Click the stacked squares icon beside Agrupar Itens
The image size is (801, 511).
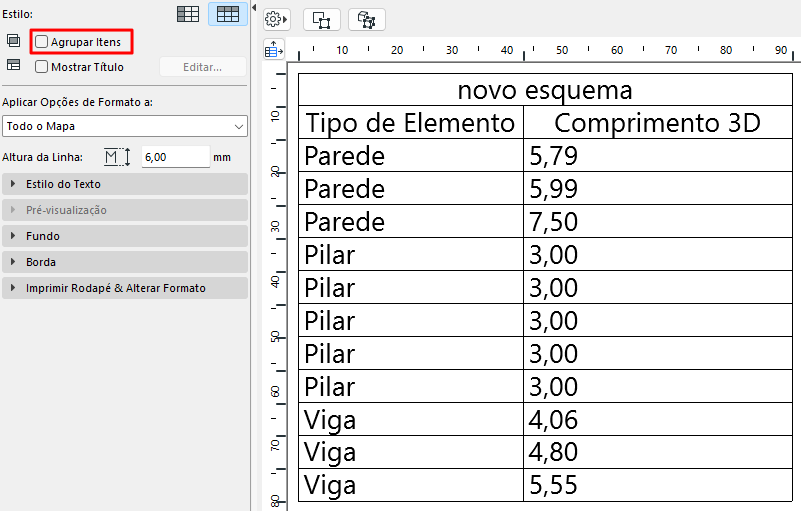[x=13, y=42]
